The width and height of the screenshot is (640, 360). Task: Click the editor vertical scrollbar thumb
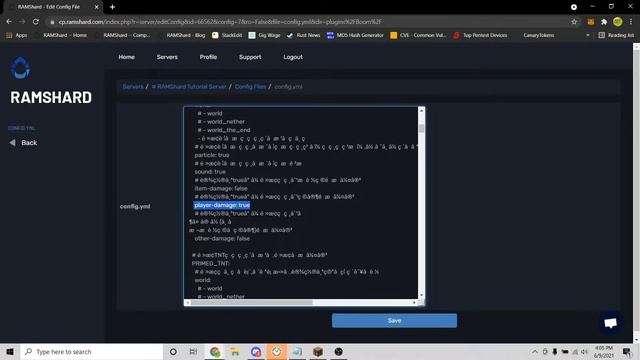pyautogui.click(x=421, y=128)
